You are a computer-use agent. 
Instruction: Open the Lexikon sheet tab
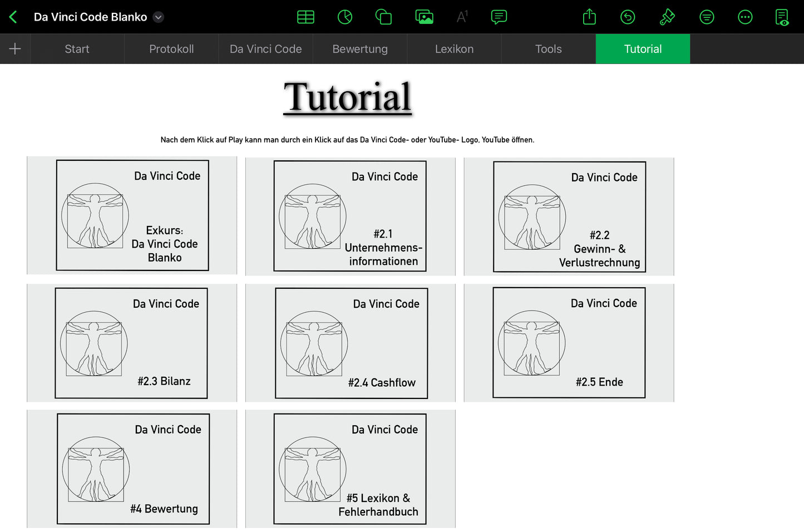tap(454, 49)
